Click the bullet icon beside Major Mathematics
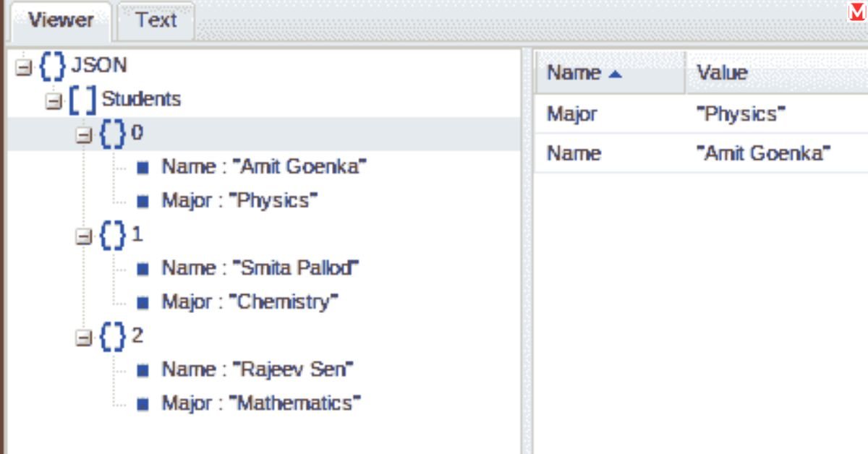 [x=142, y=403]
